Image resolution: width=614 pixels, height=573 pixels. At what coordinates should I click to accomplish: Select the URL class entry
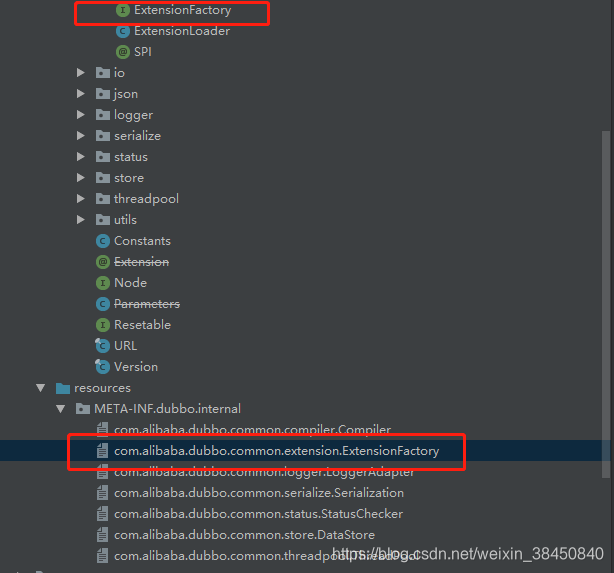coord(126,346)
